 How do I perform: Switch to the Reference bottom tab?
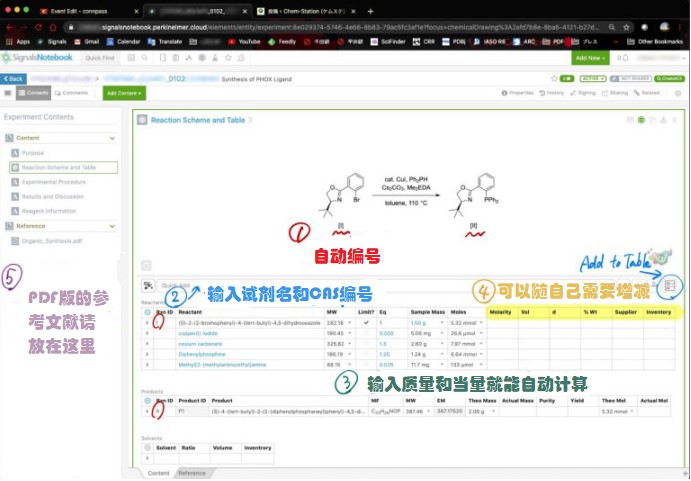(192, 473)
